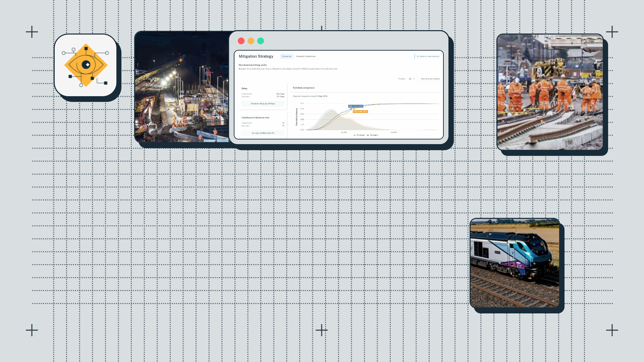The width and height of the screenshot is (644, 362).
Task: Open the Scenario Comparison tab
Action: click(x=306, y=56)
